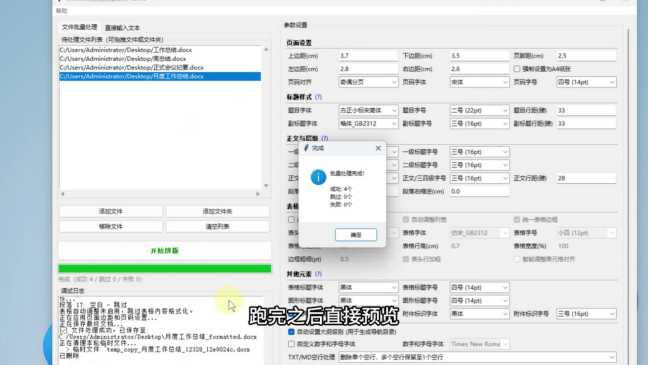648x365 pixels.
Task: Open the 附件标识字体 dropdown
Action: [x=479, y=314]
